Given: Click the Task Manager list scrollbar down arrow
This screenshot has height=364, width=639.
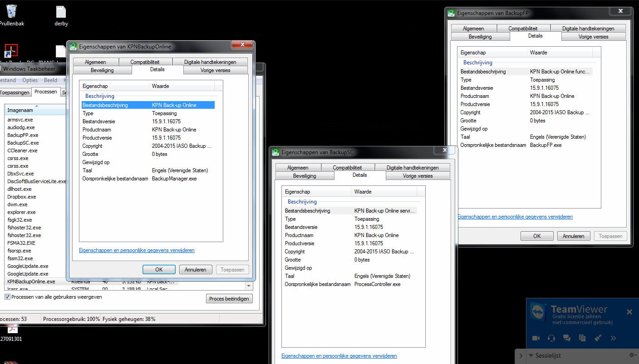Looking at the screenshot, I should (x=248, y=286).
